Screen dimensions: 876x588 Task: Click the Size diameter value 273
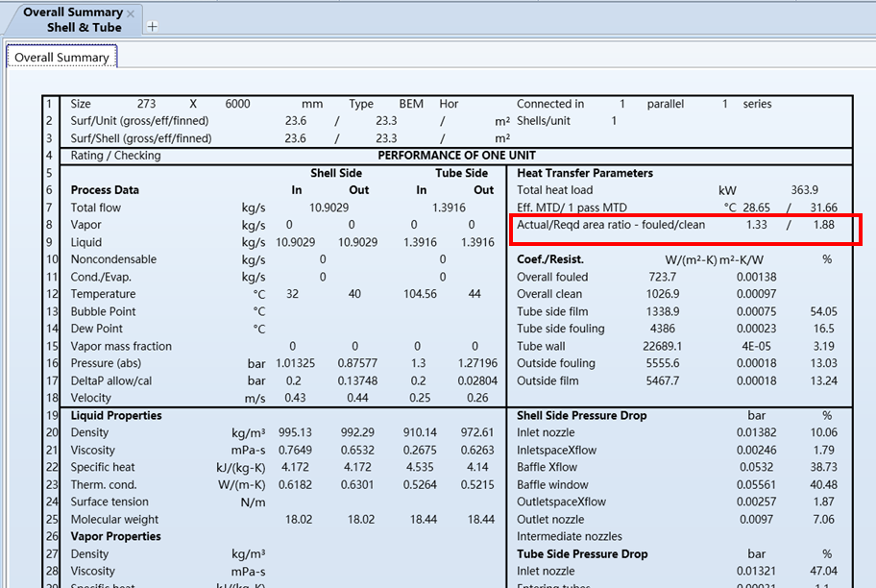point(146,104)
